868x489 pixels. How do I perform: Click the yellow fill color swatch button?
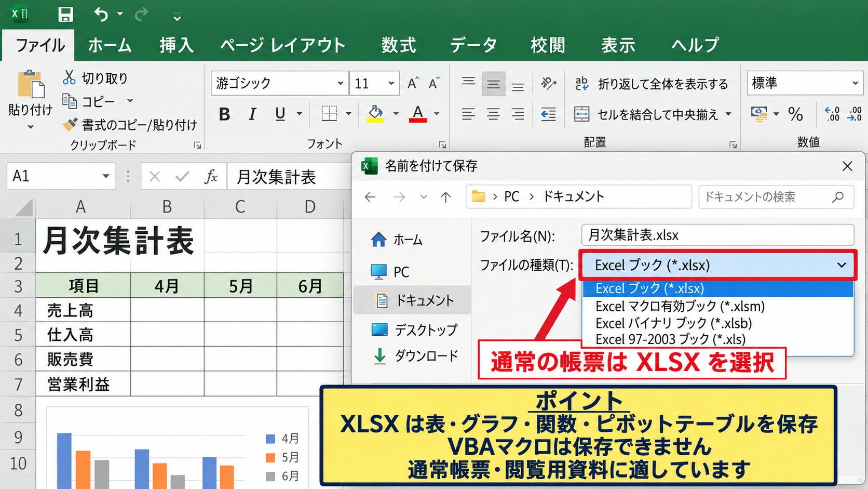pos(375,114)
